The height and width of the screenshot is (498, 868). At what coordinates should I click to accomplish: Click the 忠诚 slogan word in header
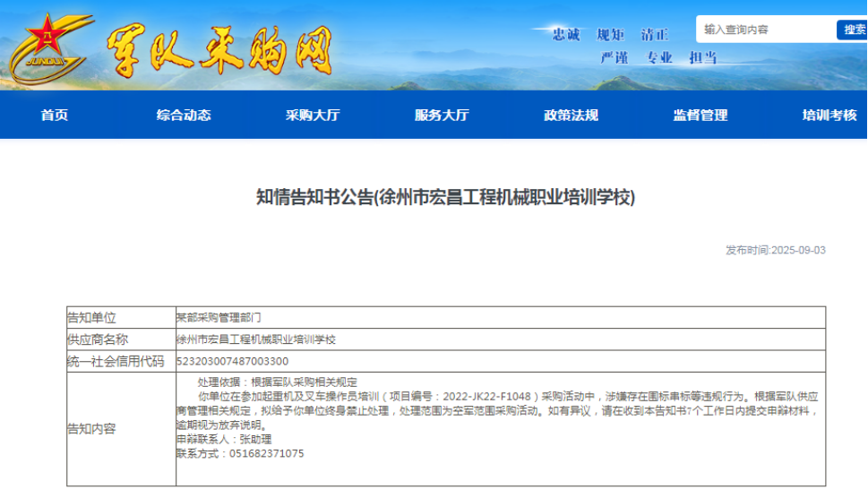coord(566,35)
